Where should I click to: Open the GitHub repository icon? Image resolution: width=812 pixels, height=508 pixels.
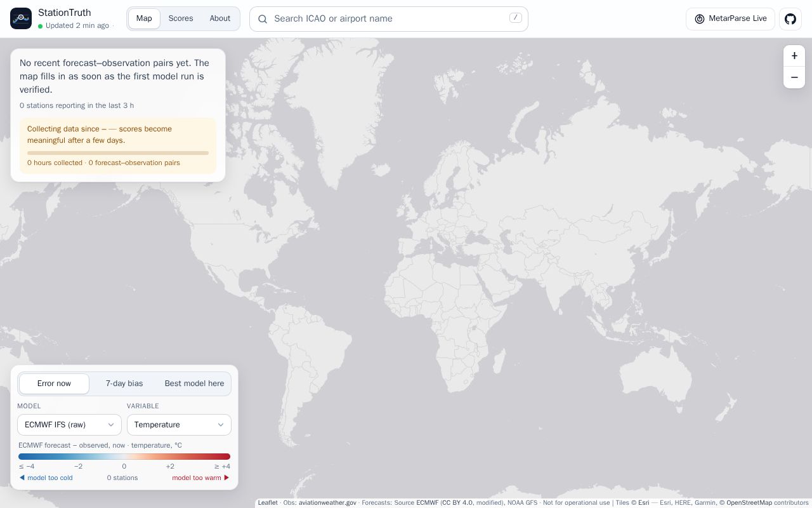point(790,19)
